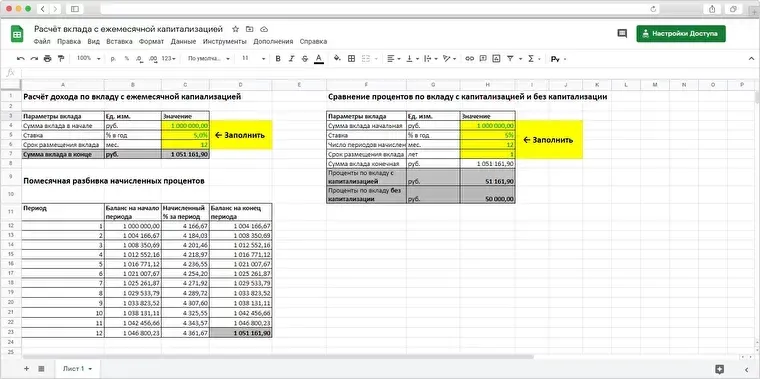This screenshot has width=760, height=379.
Task: Open text wrapping options
Action: point(430,59)
